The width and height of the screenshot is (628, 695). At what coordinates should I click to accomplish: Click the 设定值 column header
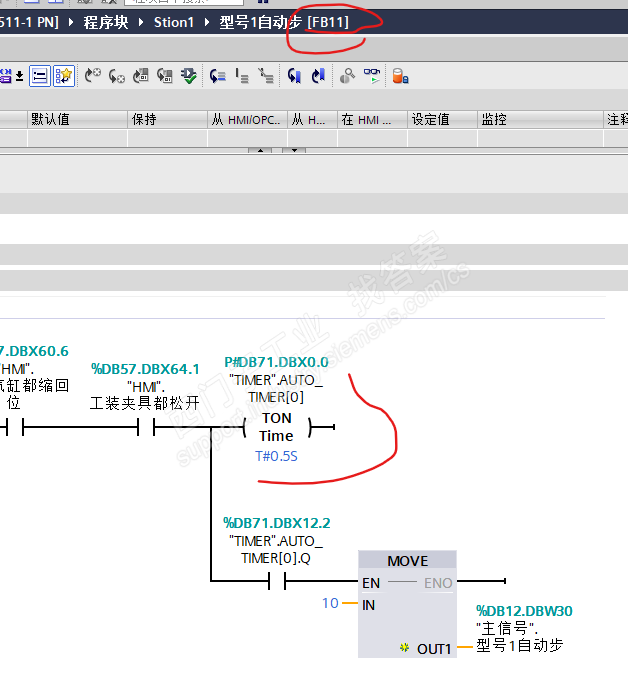pos(442,119)
